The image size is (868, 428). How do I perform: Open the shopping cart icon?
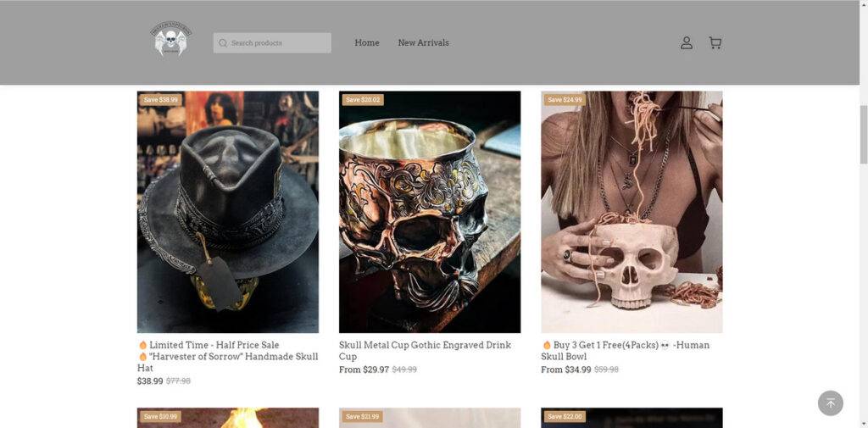715,43
